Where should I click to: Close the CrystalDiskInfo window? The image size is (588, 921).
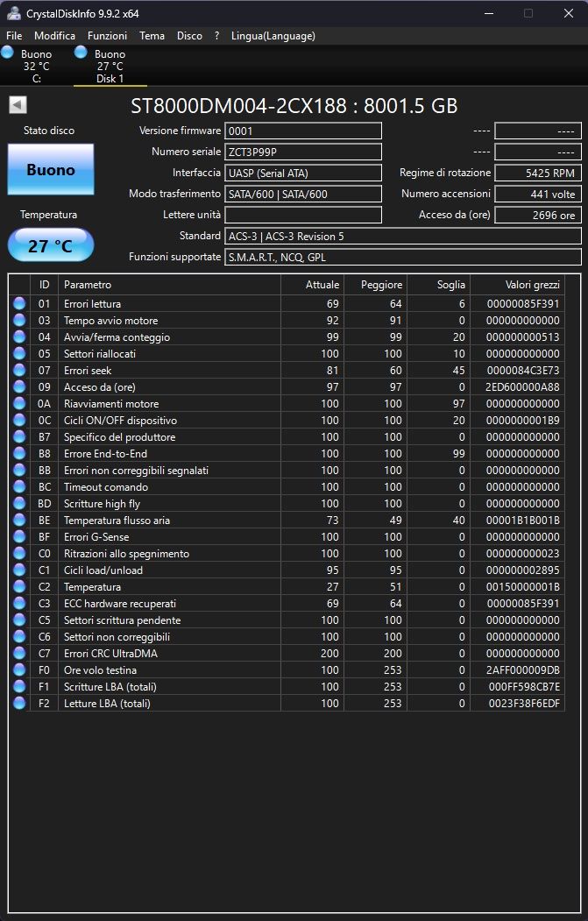pyautogui.click(x=568, y=13)
